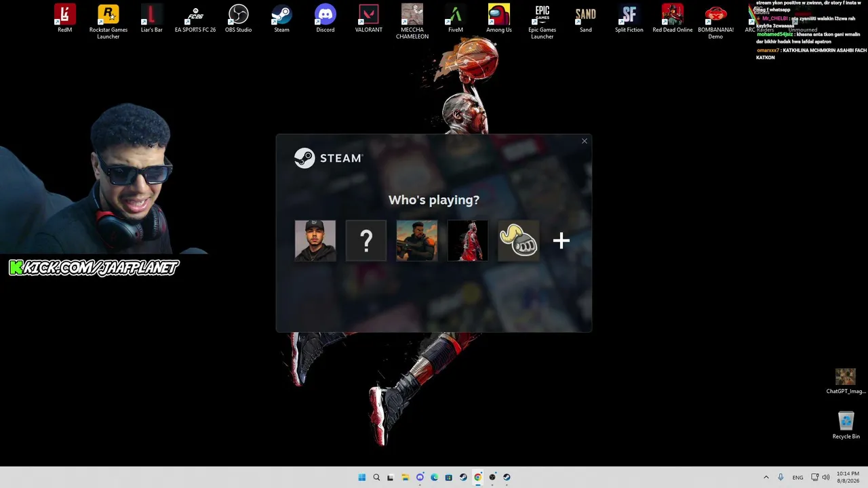Screen dimensions: 868x488
Task: Open network settings from the system tray
Action: pyautogui.click(x=814, y=477)
